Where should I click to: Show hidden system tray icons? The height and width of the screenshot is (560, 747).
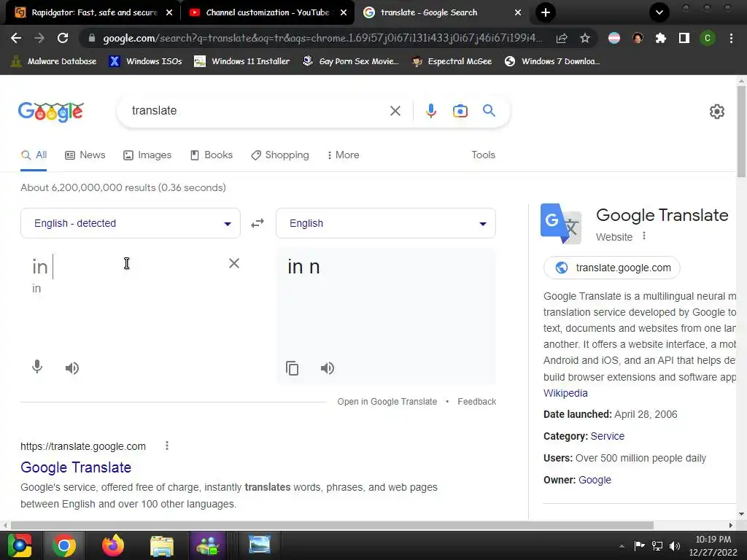622,545
